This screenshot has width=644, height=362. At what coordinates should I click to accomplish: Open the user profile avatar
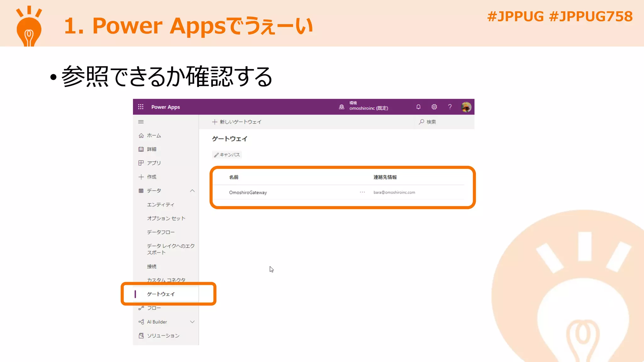pos(466,107)
